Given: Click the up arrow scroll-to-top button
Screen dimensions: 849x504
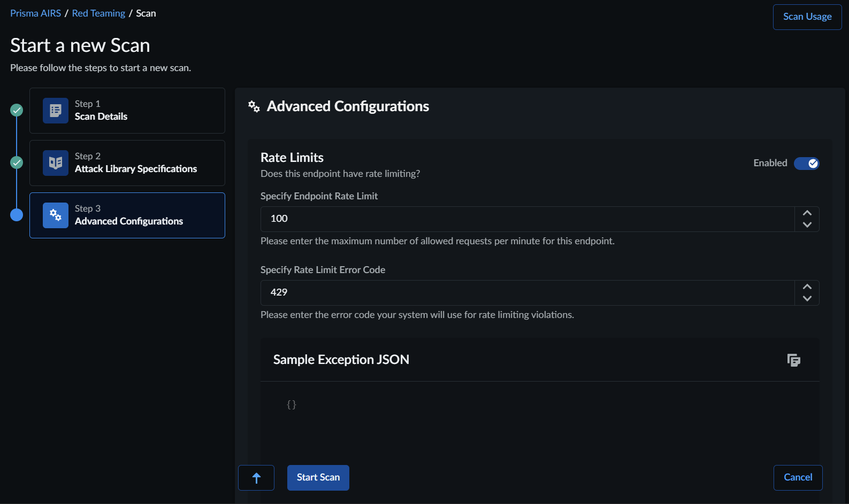Looking at the screenshot, I should click(256, 478).
